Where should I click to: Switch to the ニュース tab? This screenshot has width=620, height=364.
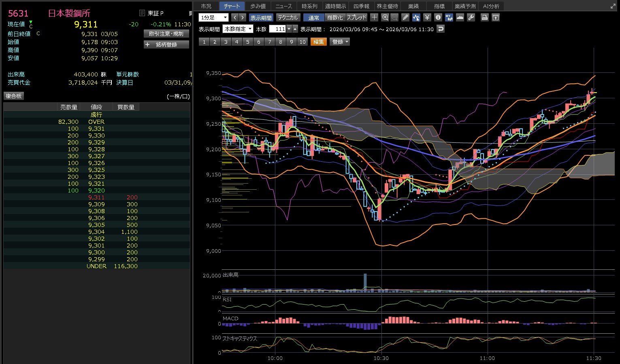pyautogui.click(x=283, y=6)
